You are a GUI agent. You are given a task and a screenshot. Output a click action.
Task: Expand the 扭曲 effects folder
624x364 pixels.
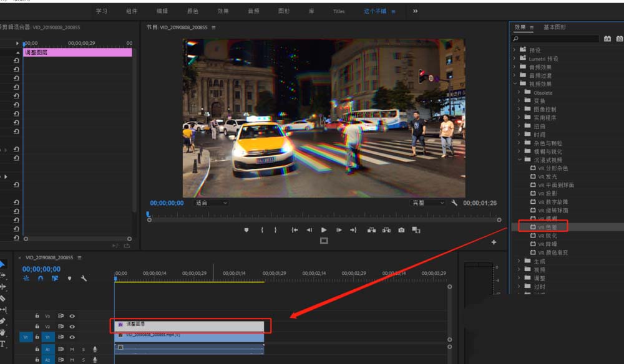(520, 126)
